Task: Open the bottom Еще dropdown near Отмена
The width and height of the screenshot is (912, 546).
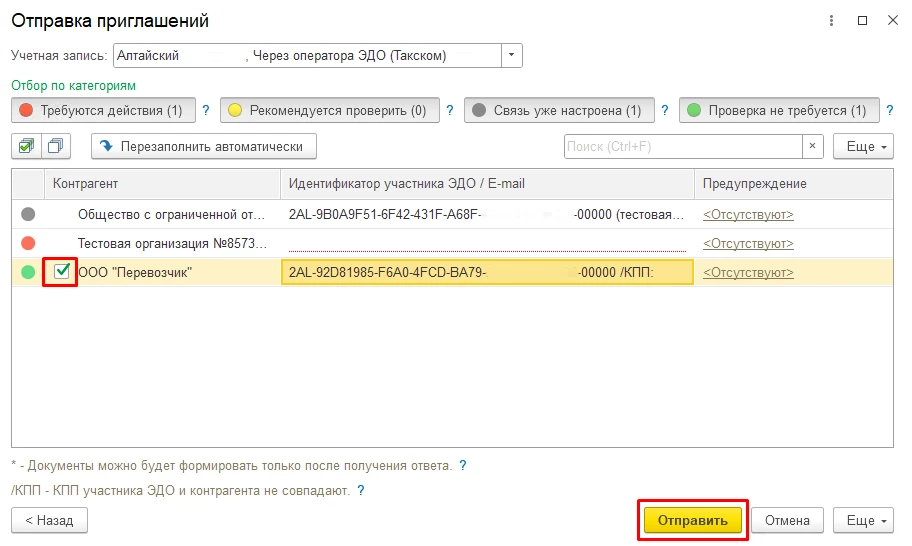Action: coord(863,520)
